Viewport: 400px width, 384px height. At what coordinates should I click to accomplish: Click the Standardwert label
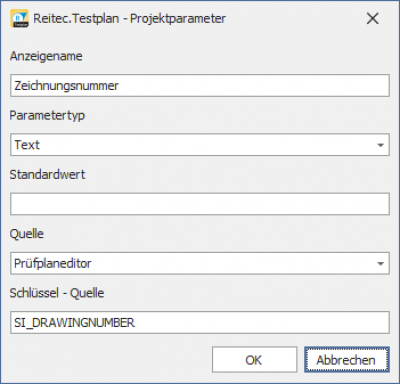[x=47, y=174]
